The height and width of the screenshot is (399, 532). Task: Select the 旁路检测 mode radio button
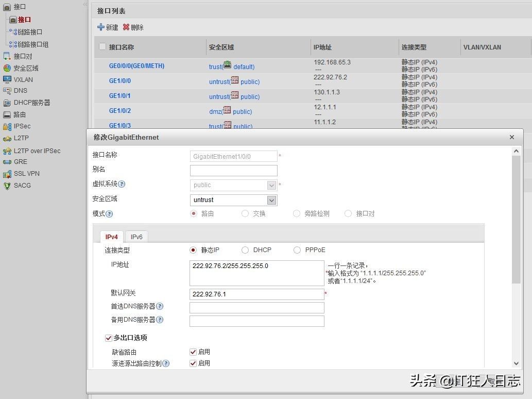tap(297, 213)
